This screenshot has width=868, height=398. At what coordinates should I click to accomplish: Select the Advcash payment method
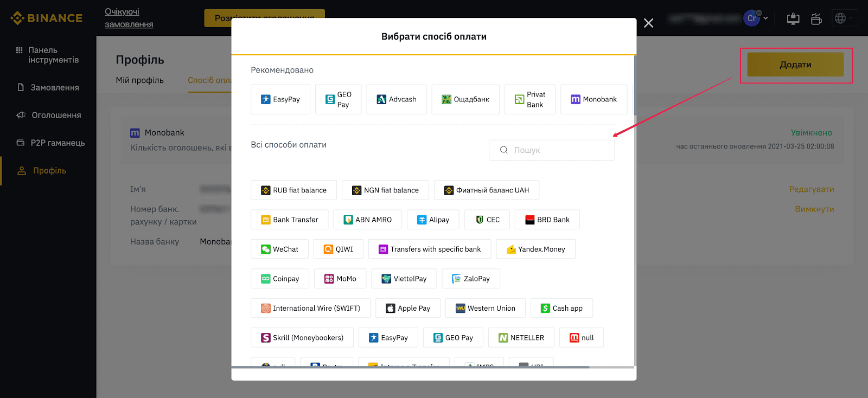tap(397, 99)
